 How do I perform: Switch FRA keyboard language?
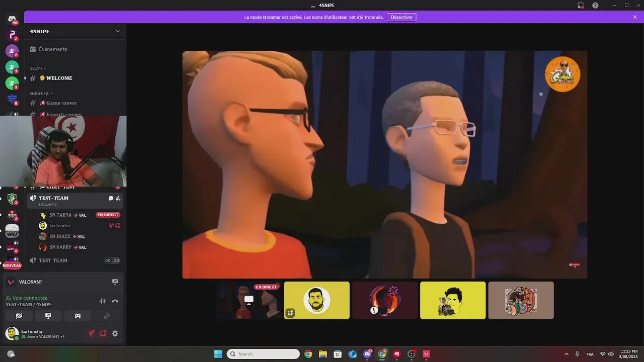click(x=590, y=354)
